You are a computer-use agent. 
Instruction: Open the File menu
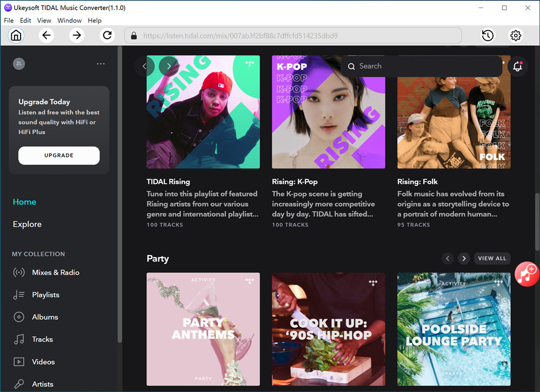click(9, 21)
